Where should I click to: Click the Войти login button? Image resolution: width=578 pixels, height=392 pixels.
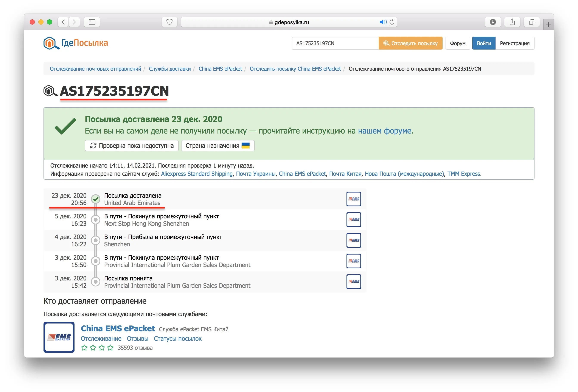483,43
